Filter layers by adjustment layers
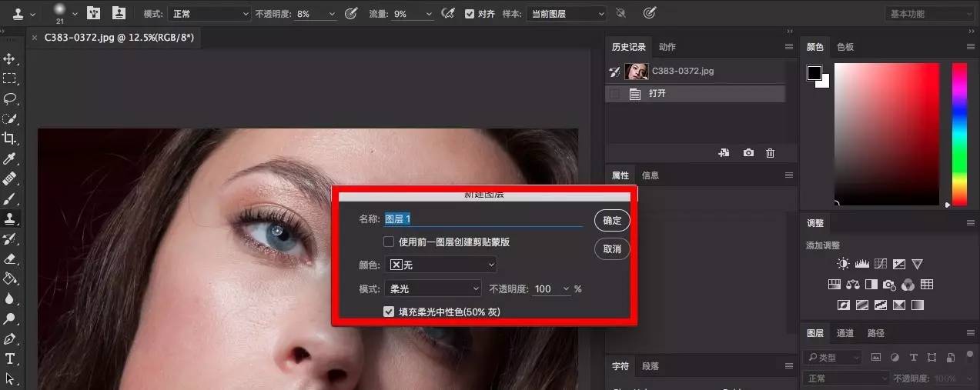 pyautogui.click(x=895, y=358)
